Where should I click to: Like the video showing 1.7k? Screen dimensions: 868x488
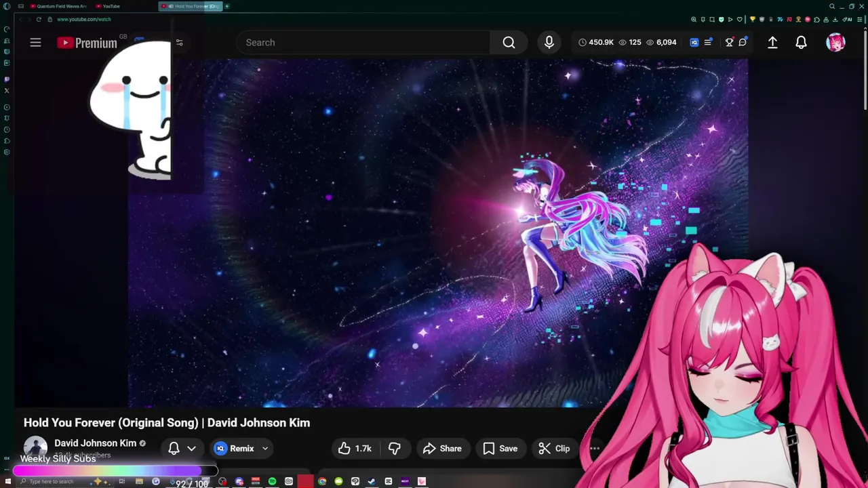click(x=355, y=448)
